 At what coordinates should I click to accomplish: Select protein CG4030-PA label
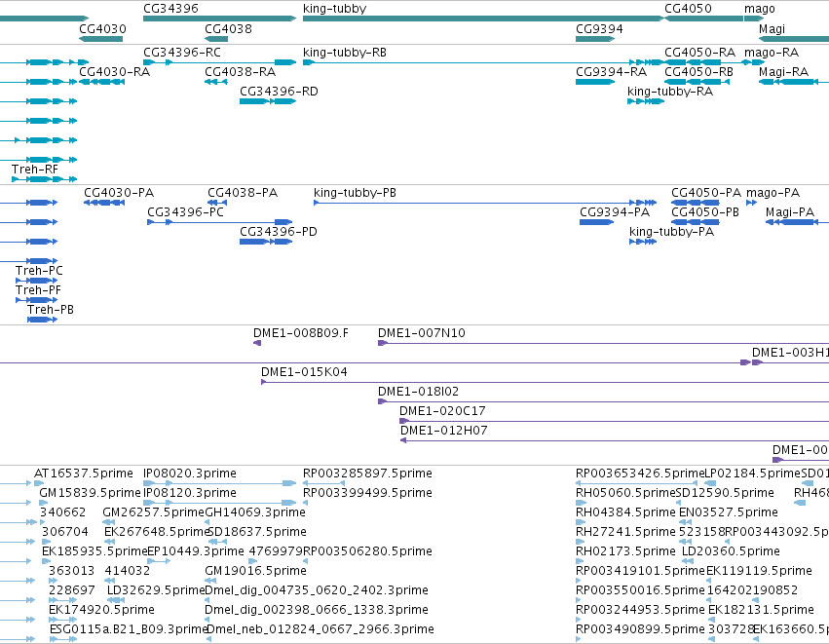[119, 193]
